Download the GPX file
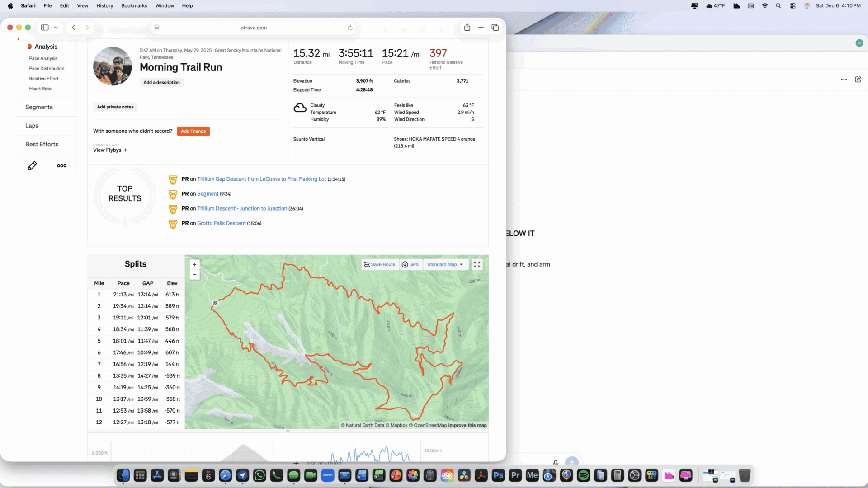 coord(410,265)
